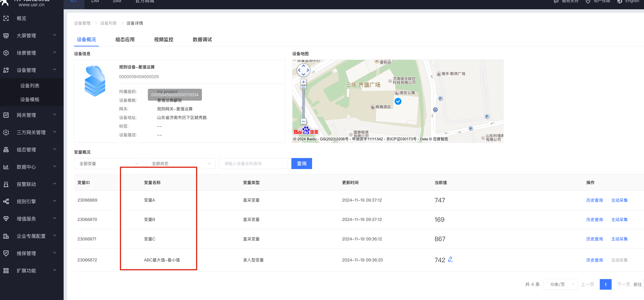Click the map zoom level slider track

tap(303, 103)
